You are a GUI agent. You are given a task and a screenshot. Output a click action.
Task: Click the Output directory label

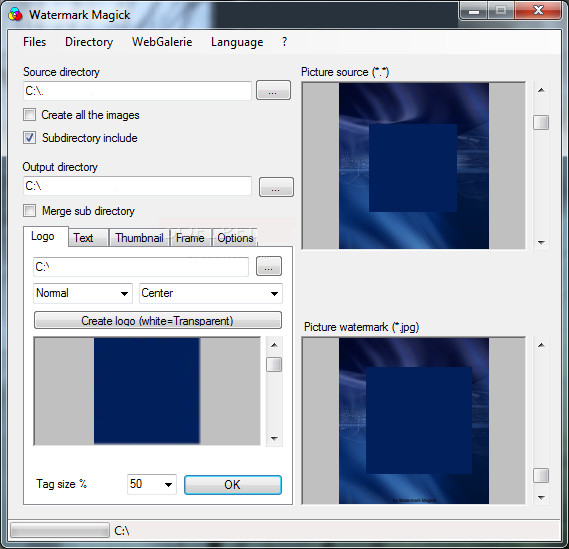click(x=60, y=167)
